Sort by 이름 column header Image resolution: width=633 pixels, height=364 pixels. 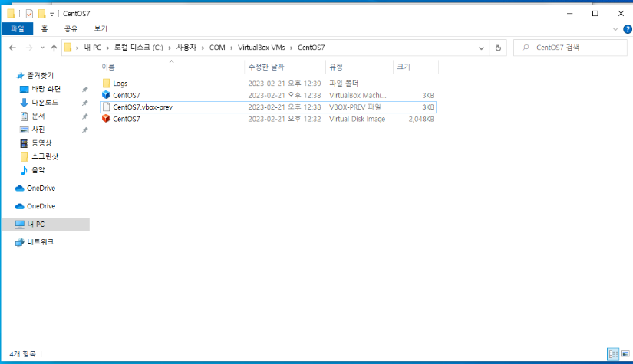[x=107, y=67]
